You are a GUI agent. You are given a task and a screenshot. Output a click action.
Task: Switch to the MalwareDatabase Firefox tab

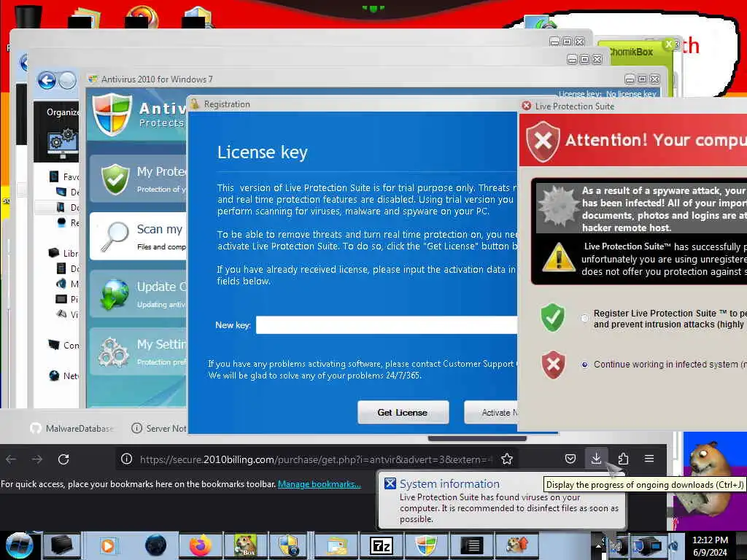point(72,428)
